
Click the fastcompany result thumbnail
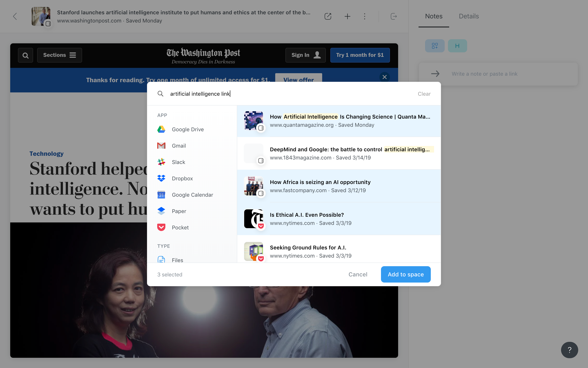pos(253,186)
